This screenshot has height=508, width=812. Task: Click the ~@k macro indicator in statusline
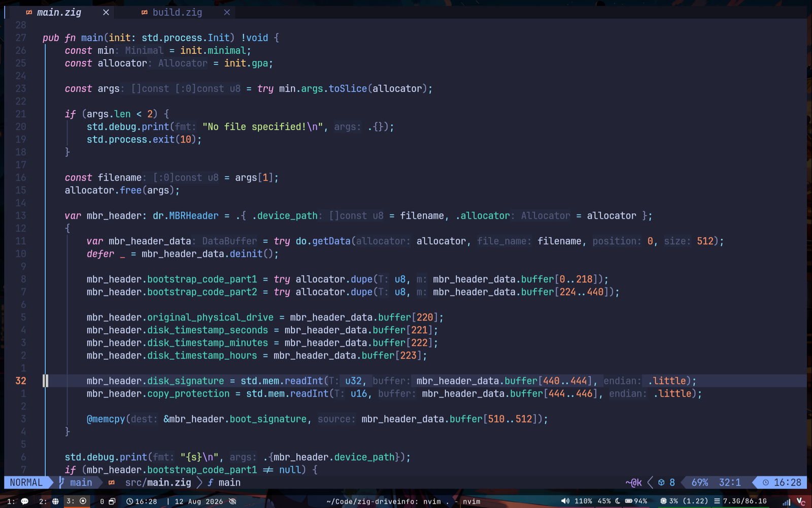coord(633,483)
